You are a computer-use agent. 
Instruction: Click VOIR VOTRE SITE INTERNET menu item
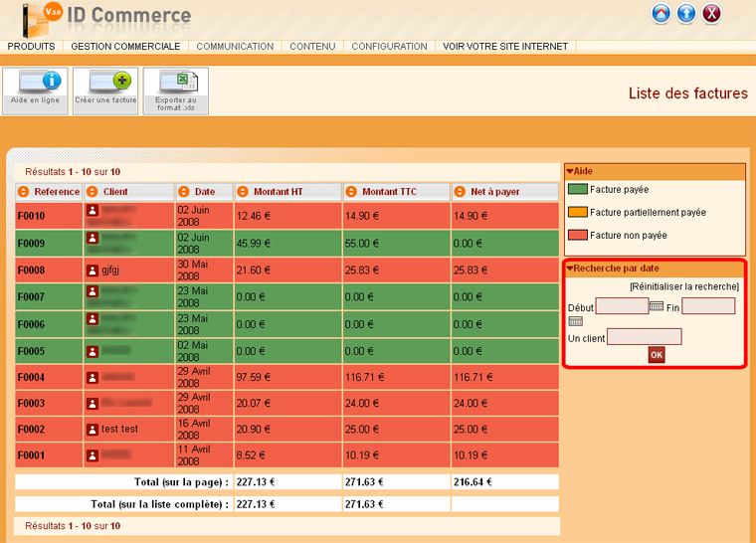[x=505, y=47]
